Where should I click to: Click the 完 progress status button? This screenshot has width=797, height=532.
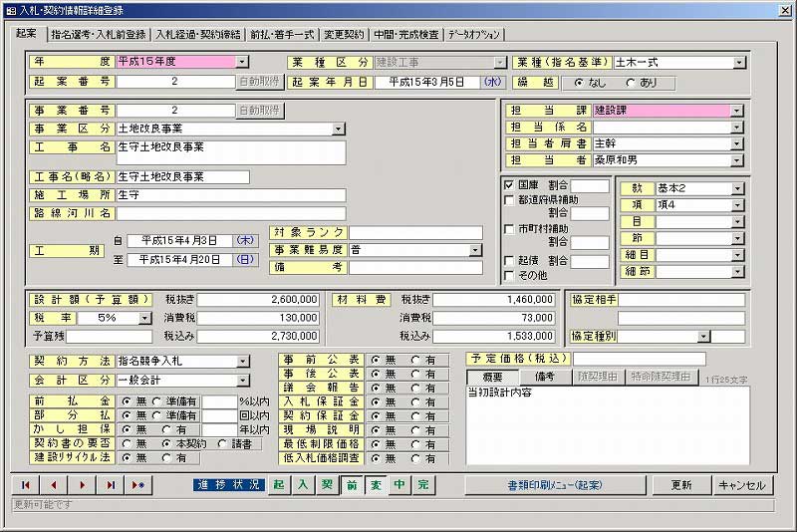(x=423, y=485)
